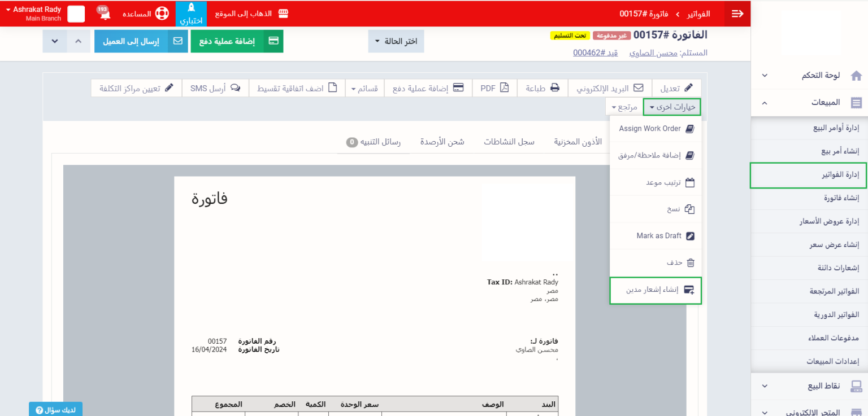Click the notification bell icon
868x416 pixels.
(105, 14)
